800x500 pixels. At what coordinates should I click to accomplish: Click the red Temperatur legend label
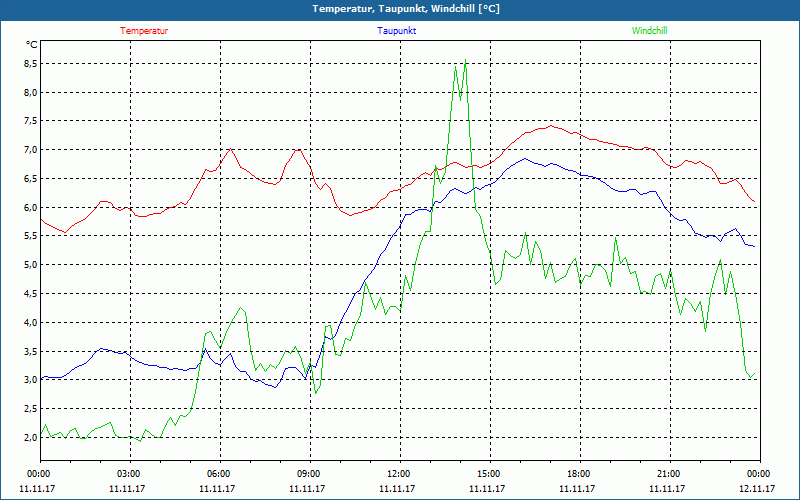click(x=144, y=31)
